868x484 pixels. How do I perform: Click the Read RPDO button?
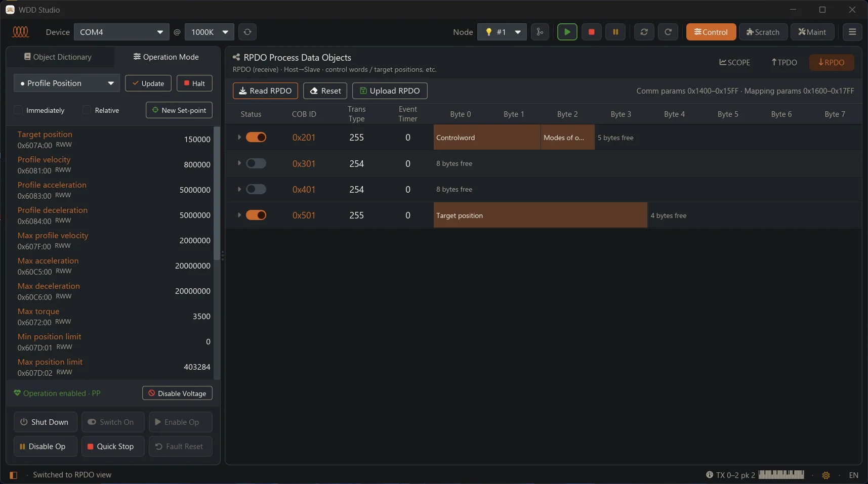[265, 91]
